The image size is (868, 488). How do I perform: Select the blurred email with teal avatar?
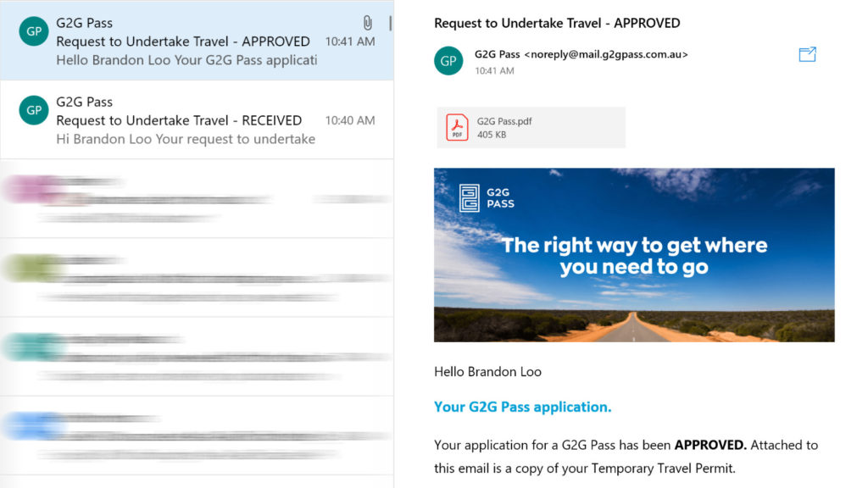pyautogui.click(x=197, y=357)
